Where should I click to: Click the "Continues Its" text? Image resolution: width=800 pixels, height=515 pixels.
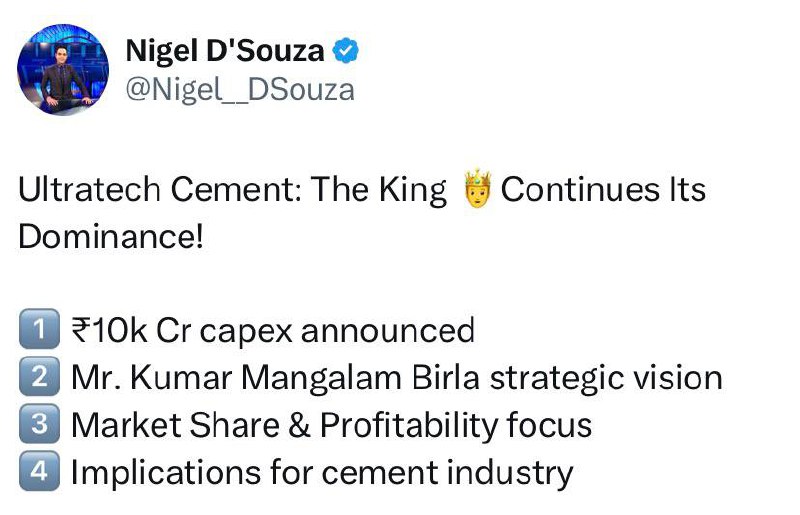pos(603,190)
